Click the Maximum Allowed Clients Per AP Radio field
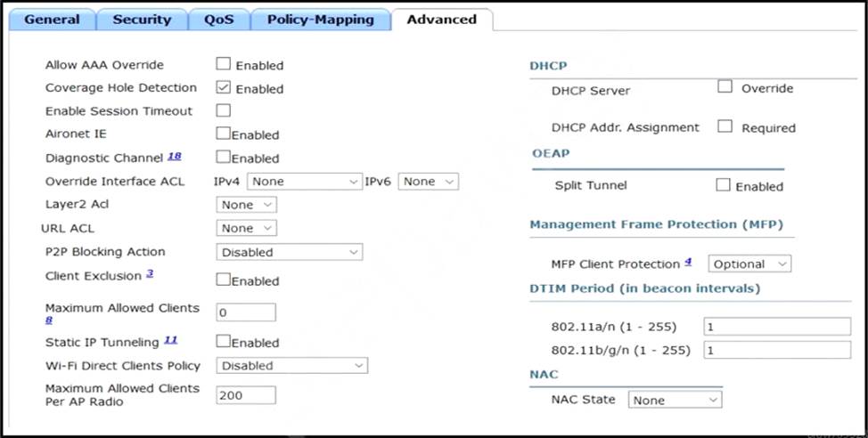The image size is (868, 438). (246, 394)
